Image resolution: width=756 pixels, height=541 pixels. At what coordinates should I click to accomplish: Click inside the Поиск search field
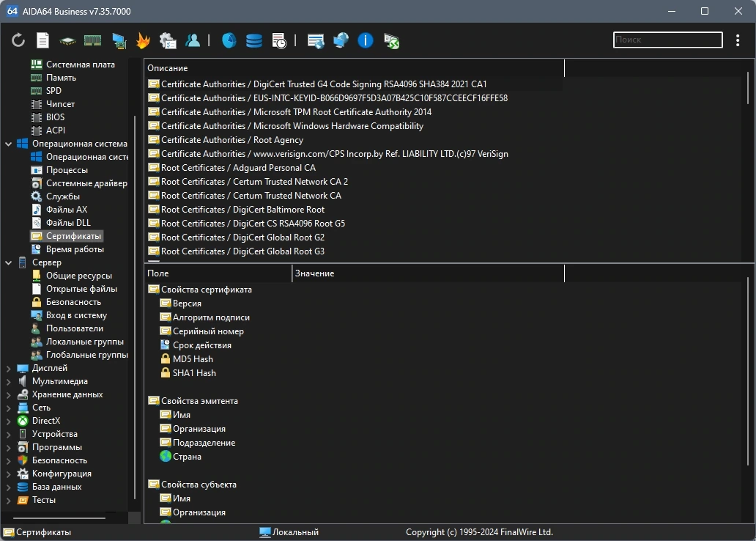click(x=668, y=40)
